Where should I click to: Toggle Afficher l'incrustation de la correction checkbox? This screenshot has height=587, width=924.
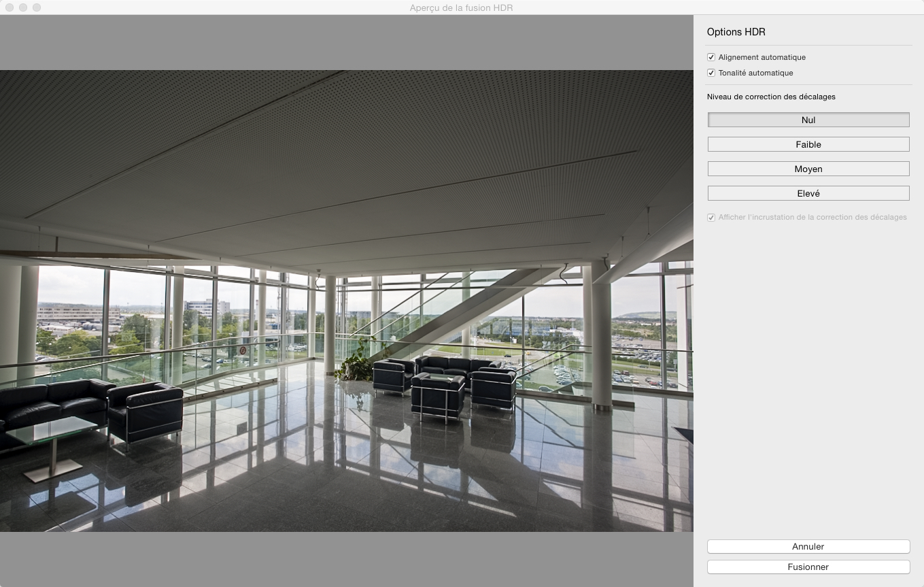711,217
